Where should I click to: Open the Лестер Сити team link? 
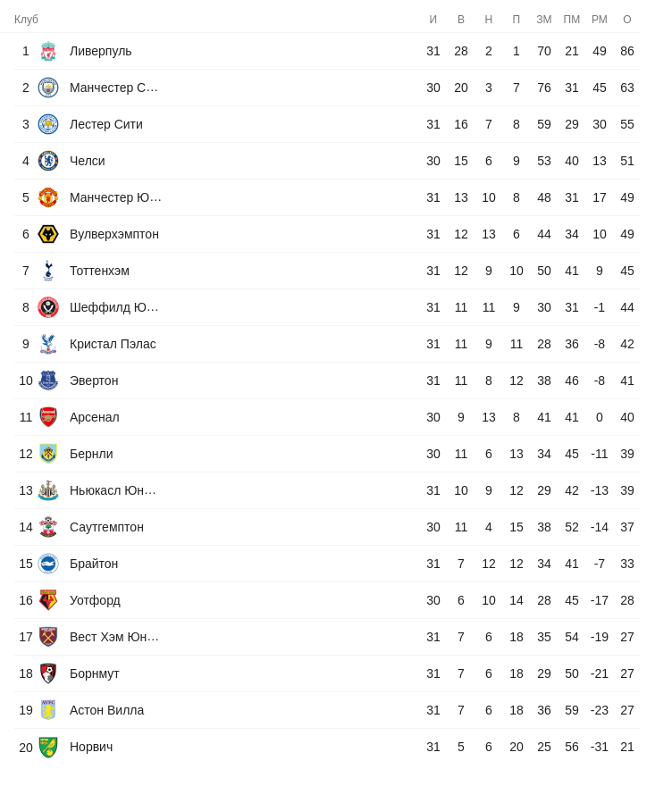[x=106, y=124]
